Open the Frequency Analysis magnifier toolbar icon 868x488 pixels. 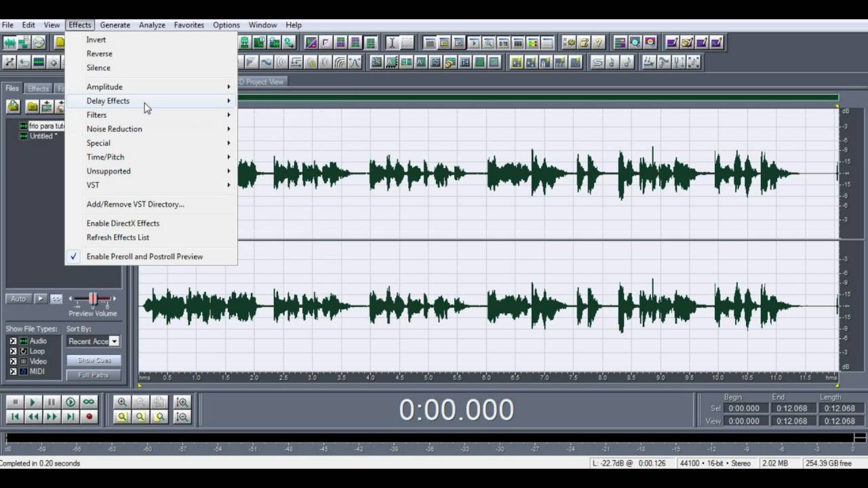click(x=635, y=43)
